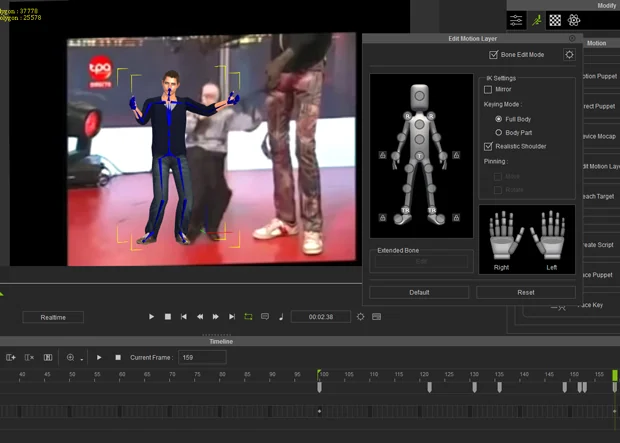Screen dimensions: 620x443
Task: Click the delete key icon in timeline toolbar
Action: tap(29, 358)
